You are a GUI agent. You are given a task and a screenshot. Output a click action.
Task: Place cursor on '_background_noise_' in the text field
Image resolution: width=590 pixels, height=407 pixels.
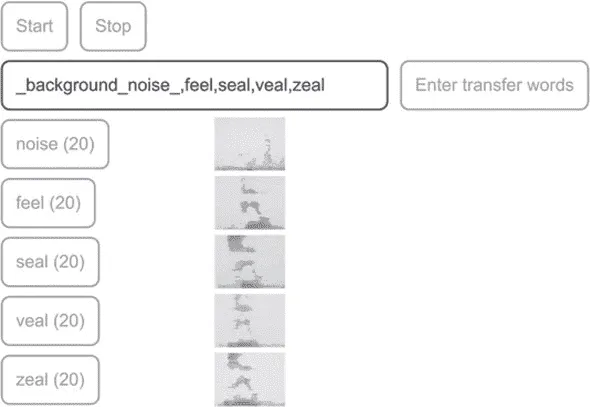tap(98, 85)
